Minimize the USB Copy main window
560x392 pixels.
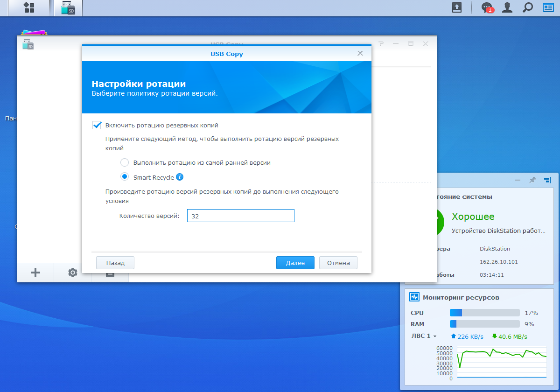point(396,43)
